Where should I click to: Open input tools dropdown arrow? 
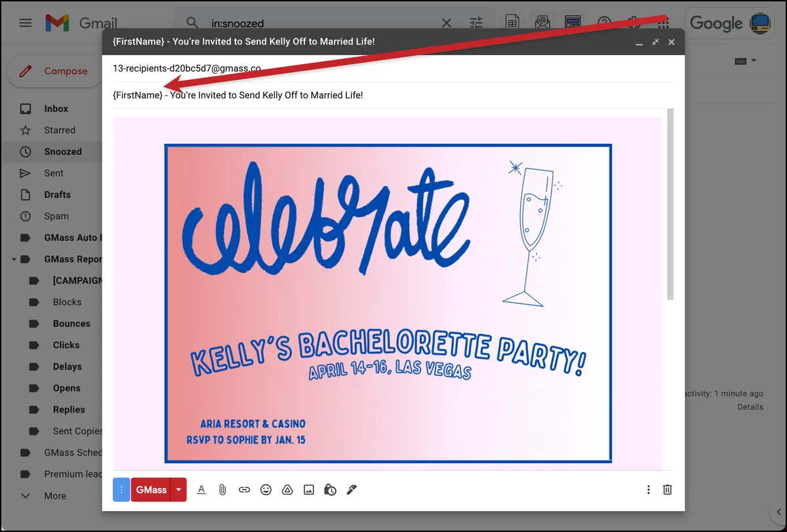[x=754, y=61]
